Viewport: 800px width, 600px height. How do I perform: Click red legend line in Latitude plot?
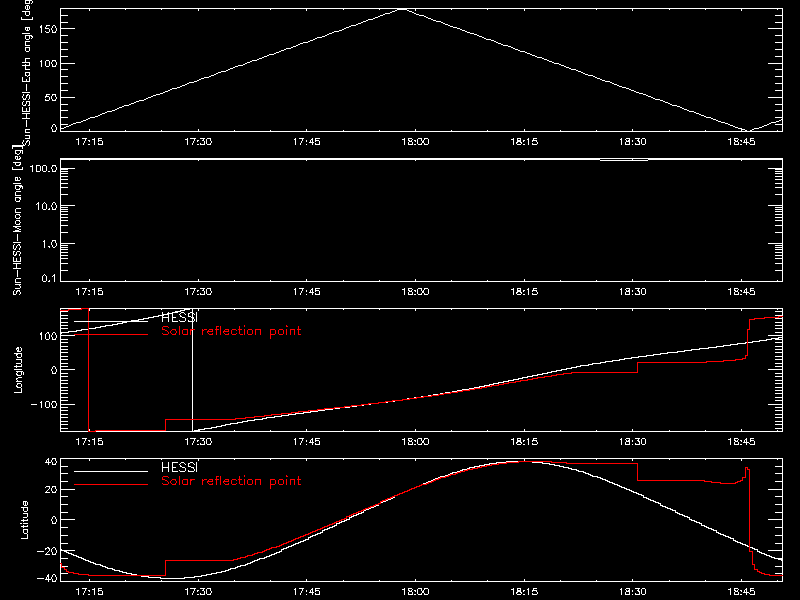[111, 485]
